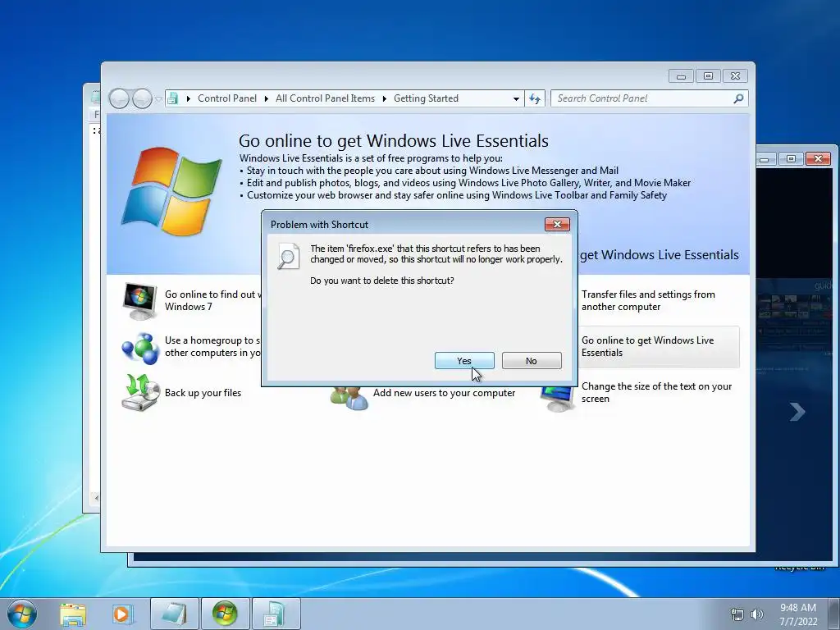This screenshot has width=840, height=630.
Task: Open Back up your files
Action: 203,393
